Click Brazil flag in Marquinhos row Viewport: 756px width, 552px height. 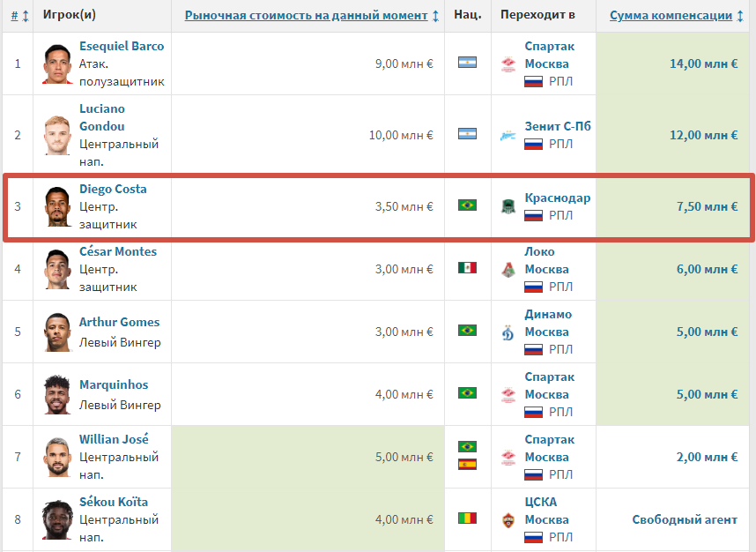[467, 393]
